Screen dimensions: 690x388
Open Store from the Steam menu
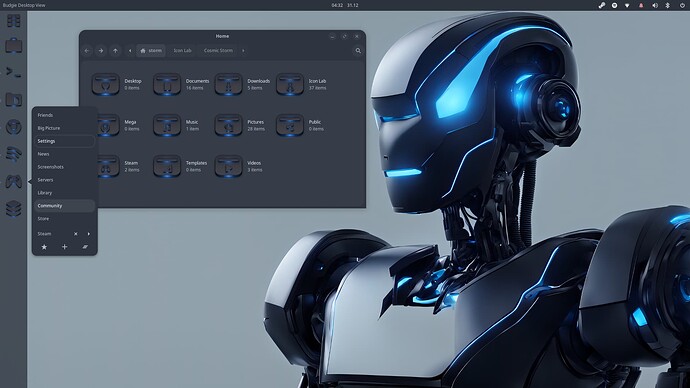(64, 219)
